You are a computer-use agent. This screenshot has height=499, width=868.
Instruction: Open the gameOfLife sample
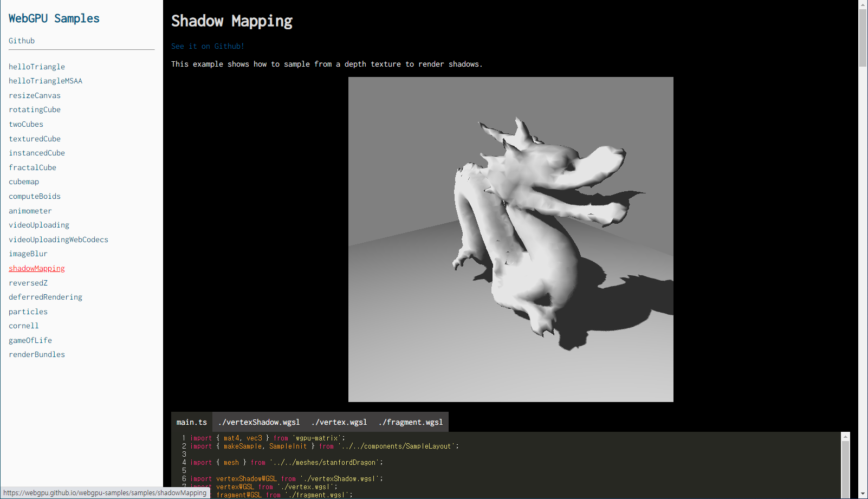[30, 340]
